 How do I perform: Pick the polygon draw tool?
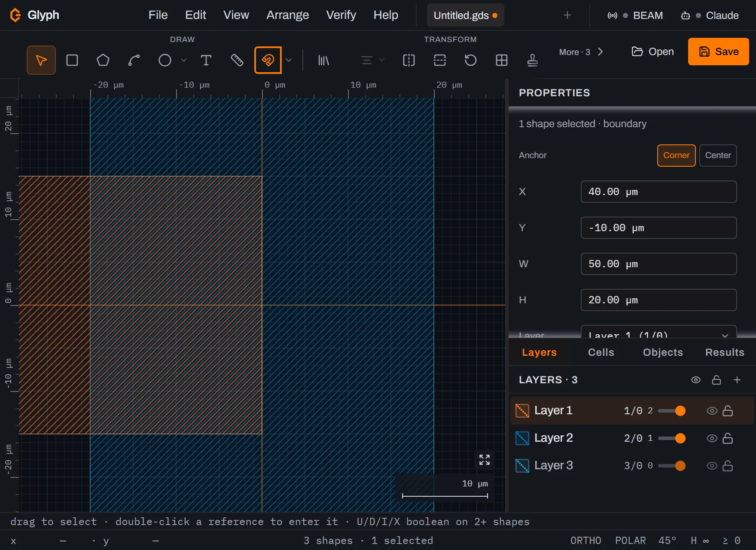click(103, 60)
